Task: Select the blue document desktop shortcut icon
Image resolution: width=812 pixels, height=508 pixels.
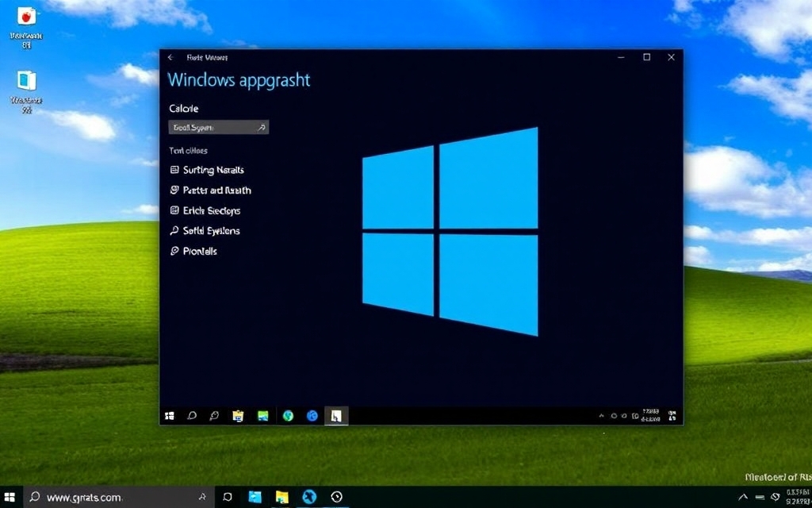Action: pos(26,81)
